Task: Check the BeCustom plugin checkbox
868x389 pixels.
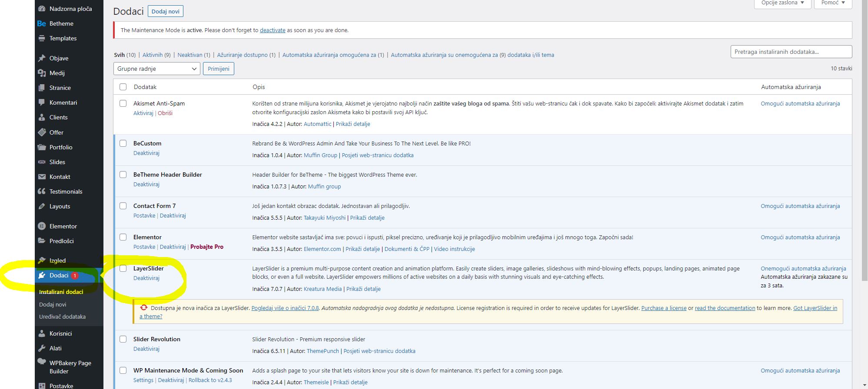Action: pyautogui.click(x=123, y=143)
